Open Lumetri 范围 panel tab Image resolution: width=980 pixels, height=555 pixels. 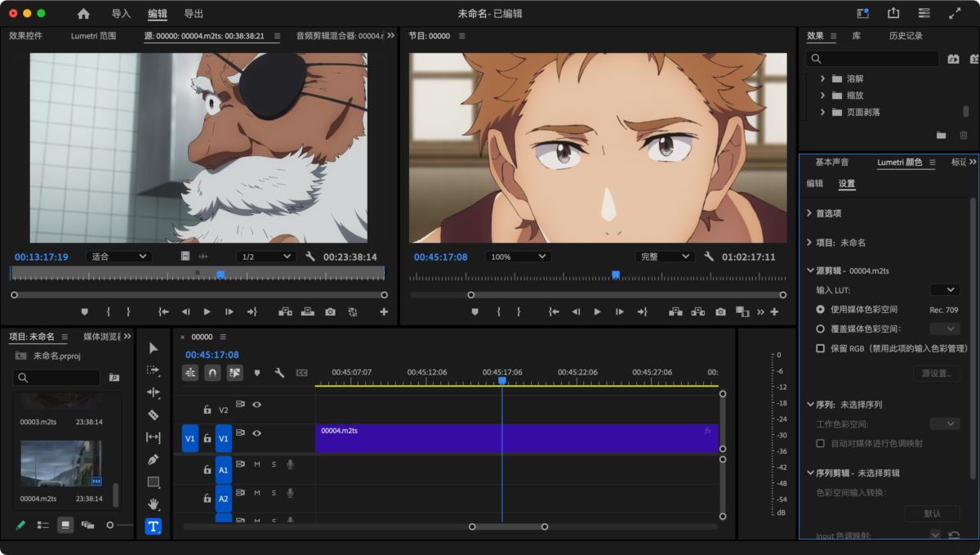point(93,36)
